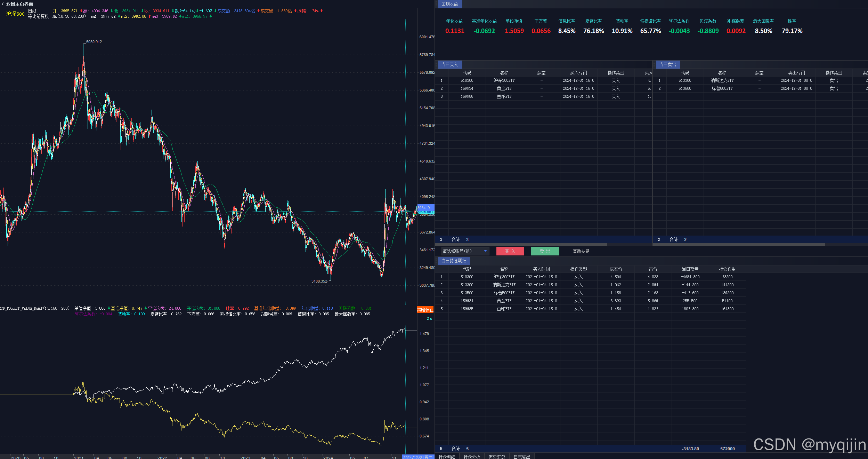Image resolution: width=868 pixels, height=459 pixels.
Task: Click the 2024/12/31 date marker on timeline
Action: pyautogui.click(x=417, y=457)
